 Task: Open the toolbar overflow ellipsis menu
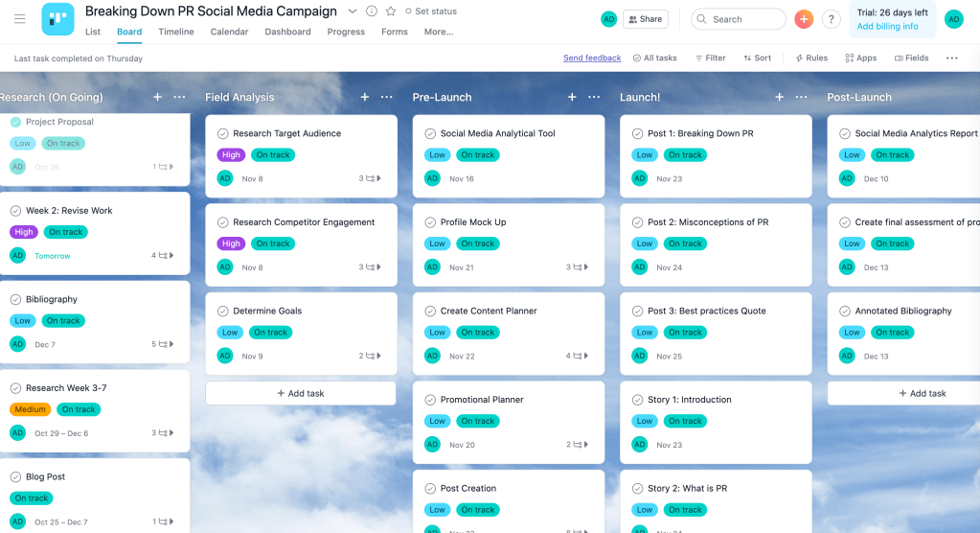coord(951,58)
